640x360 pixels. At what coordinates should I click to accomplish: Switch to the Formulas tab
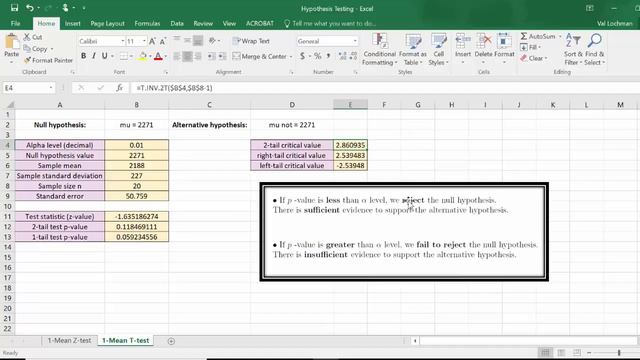tap(147, 24)
